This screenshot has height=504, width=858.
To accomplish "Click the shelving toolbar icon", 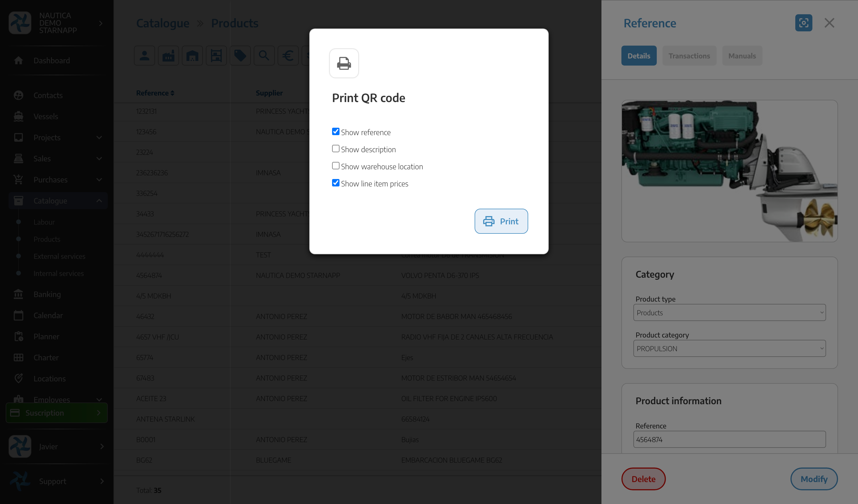I will (x=216, y=56).
